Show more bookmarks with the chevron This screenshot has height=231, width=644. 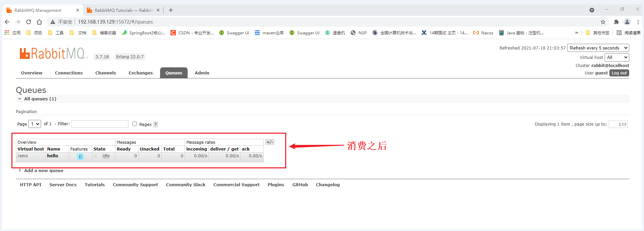click(x=576, y=33)
